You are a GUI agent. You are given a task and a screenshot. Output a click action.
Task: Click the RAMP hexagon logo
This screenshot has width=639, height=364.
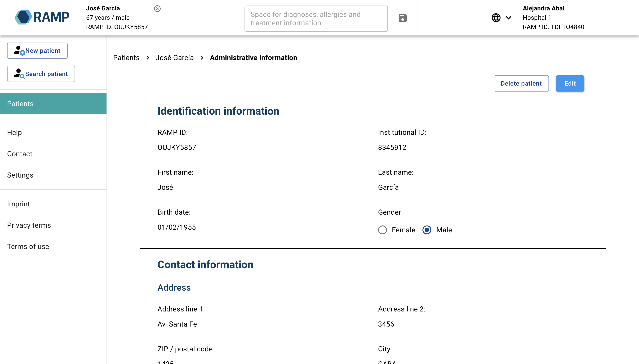[23, 17]
